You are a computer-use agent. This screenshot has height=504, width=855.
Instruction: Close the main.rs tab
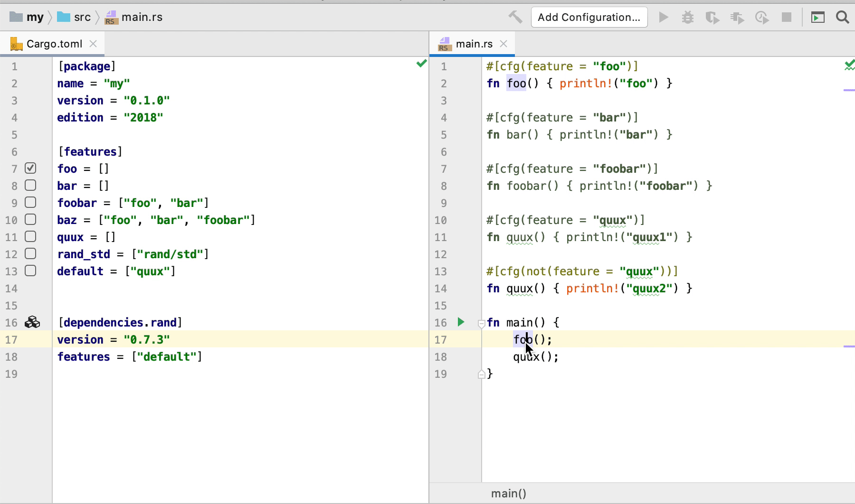pos(503,44)
